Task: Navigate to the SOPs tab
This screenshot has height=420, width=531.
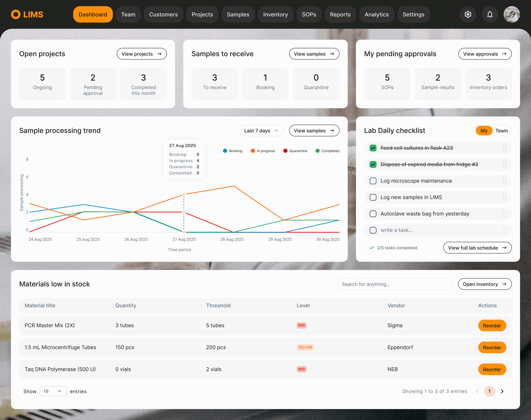Action: (309, 15)
